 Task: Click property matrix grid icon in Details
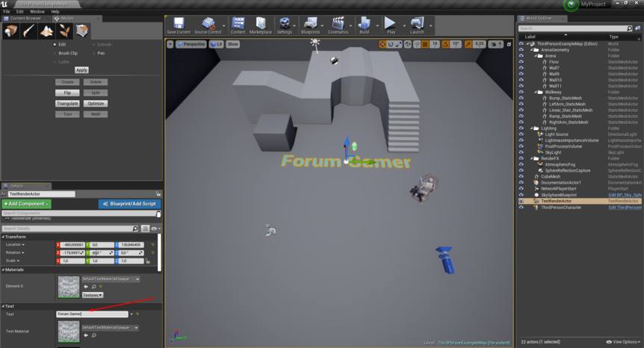[145, 229]
